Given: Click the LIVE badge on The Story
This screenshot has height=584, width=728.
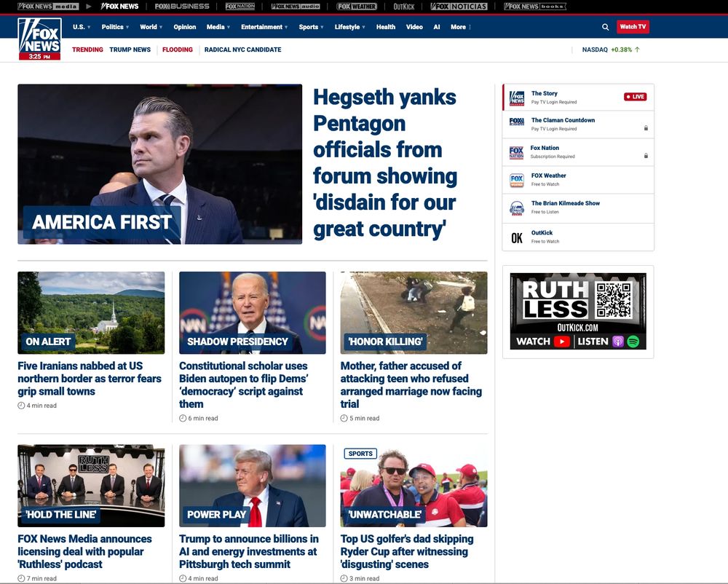Looking at the screenshot, I should [x=635, y=97].
